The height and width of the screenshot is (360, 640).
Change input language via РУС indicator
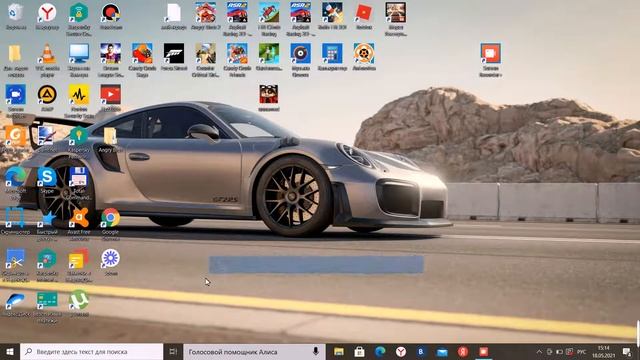click(582, 352)
